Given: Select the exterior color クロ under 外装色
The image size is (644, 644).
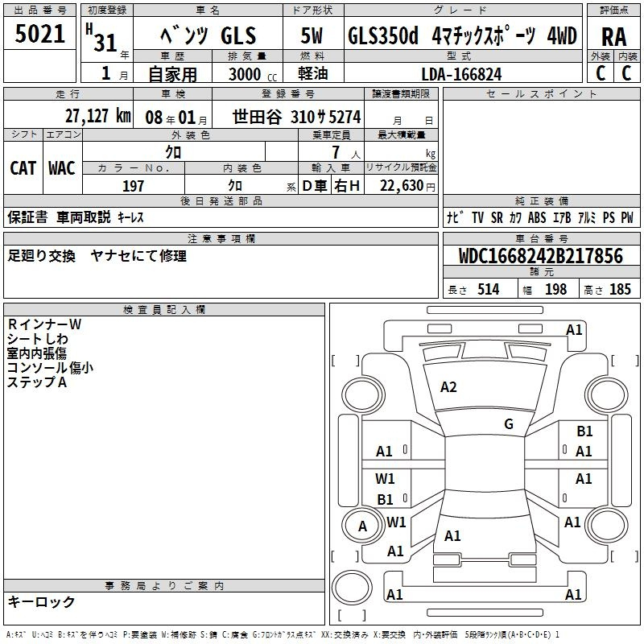Looking at the screenshot, I should 173,152.
